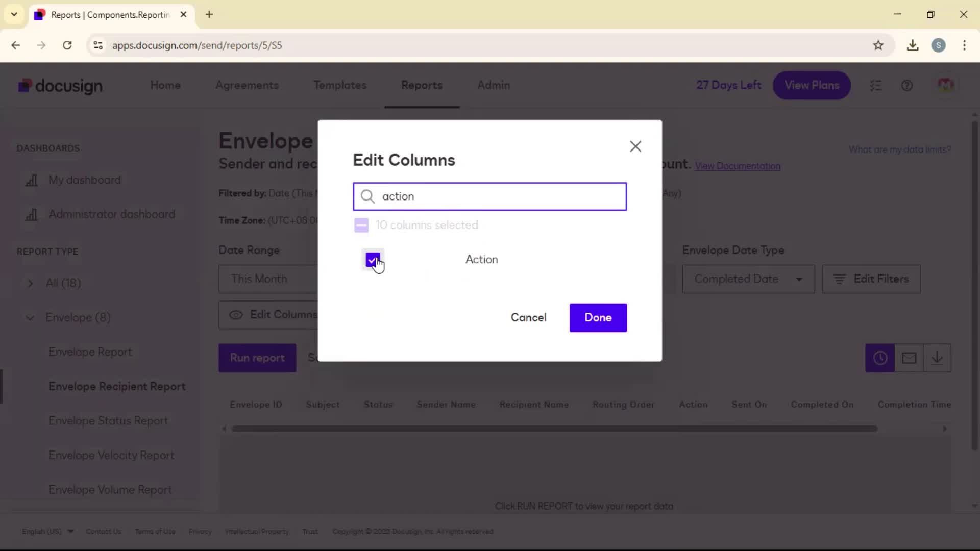Select Envelope Recipient Report
Viewport: 980px width, 551px height.
(117, 386)
